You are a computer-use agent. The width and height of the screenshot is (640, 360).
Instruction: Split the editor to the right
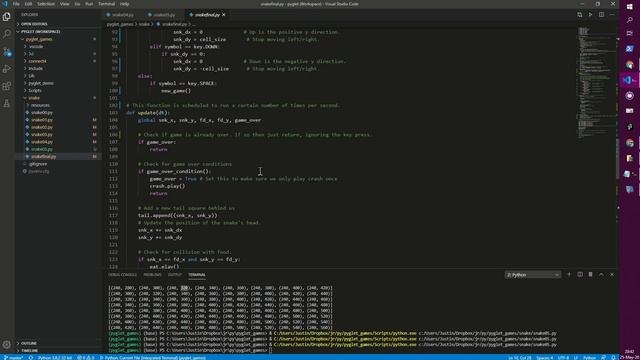pos(601,15)
